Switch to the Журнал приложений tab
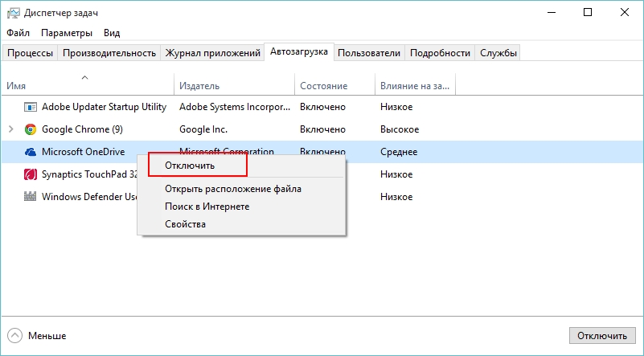The height and width of the screenshot is (356, 644). coord(212,53)
